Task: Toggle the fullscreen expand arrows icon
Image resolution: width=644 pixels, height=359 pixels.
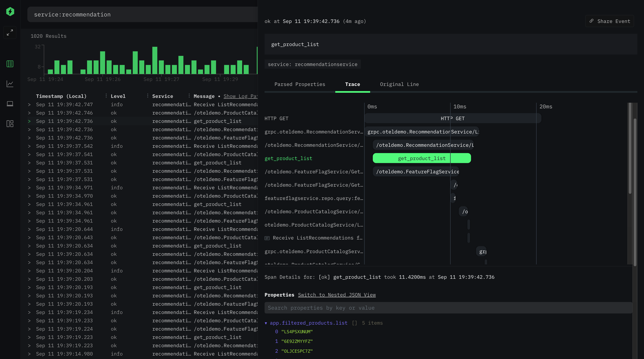Action: click(x=10, y=33)
